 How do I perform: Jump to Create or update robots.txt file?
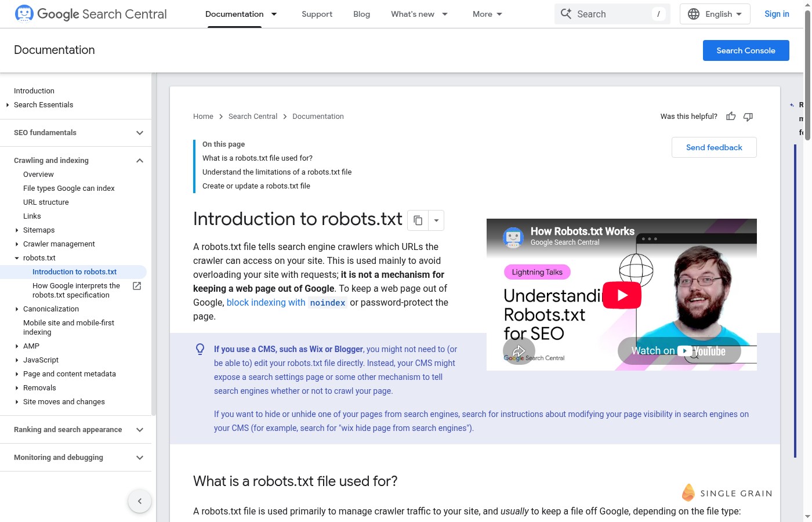pyautogui.click(x=256, y=186)
